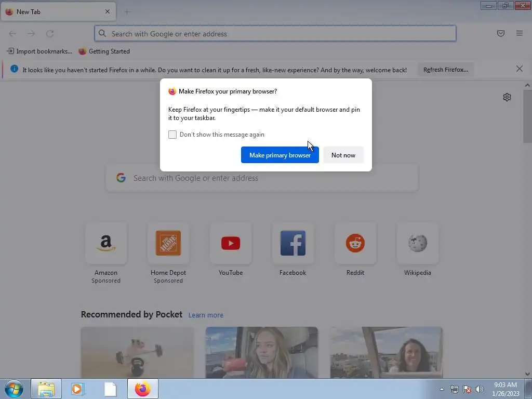Click the vertical scrollbar thumb
532x399 pixels.
(527, 116)
